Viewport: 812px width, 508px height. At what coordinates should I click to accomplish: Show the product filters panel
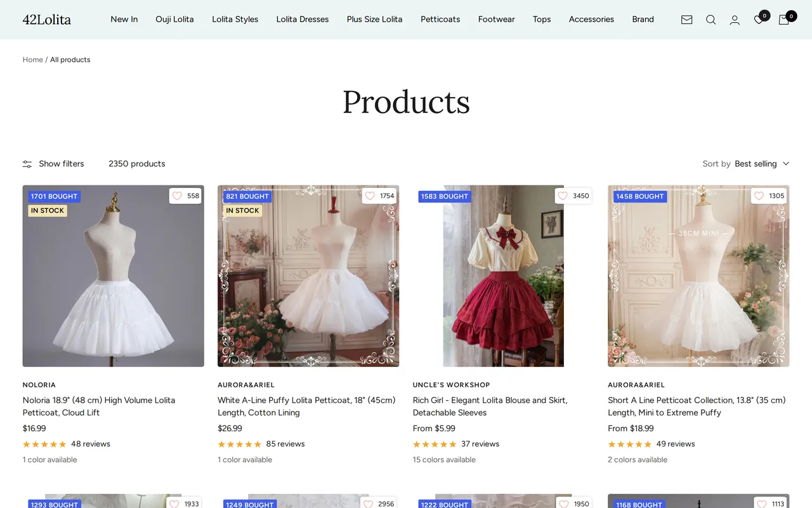tap(53, 164)
